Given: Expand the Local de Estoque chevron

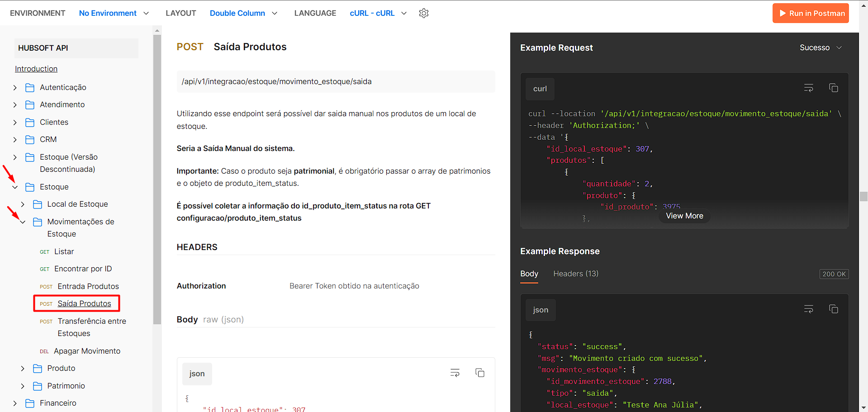Looking at the screenshot, I should (23, 204).
